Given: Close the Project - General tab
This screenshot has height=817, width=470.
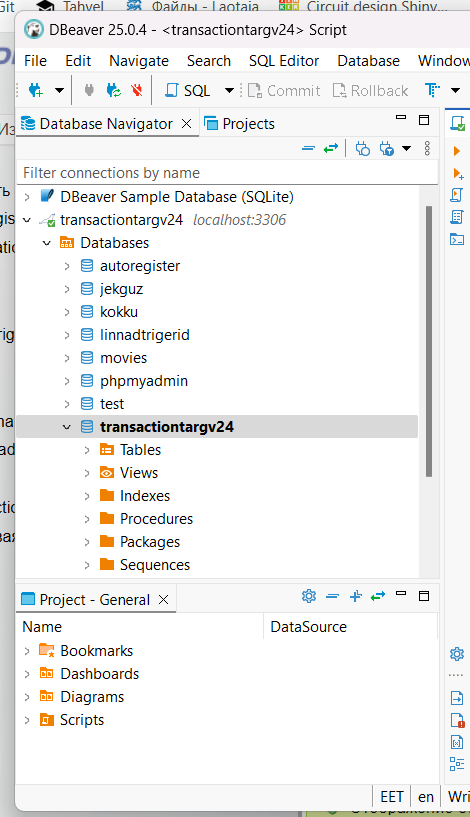Looking at the screenshot, I should tap(164, 600).
